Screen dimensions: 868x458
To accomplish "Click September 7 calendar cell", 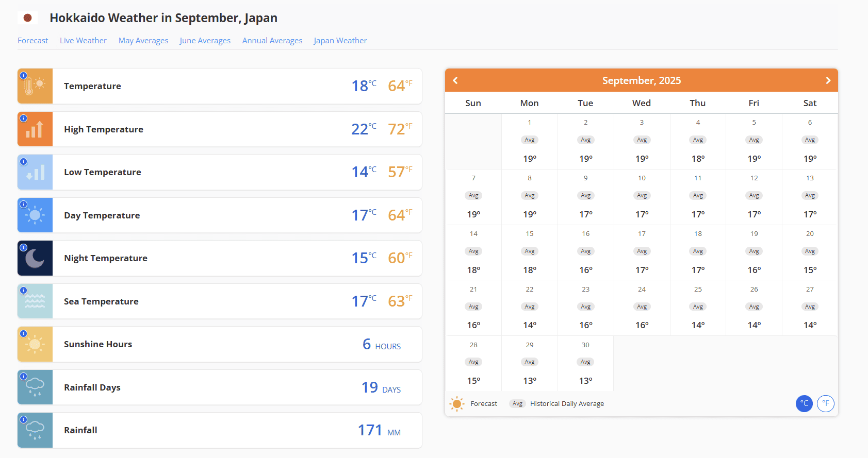I will [x=473, y=197].
